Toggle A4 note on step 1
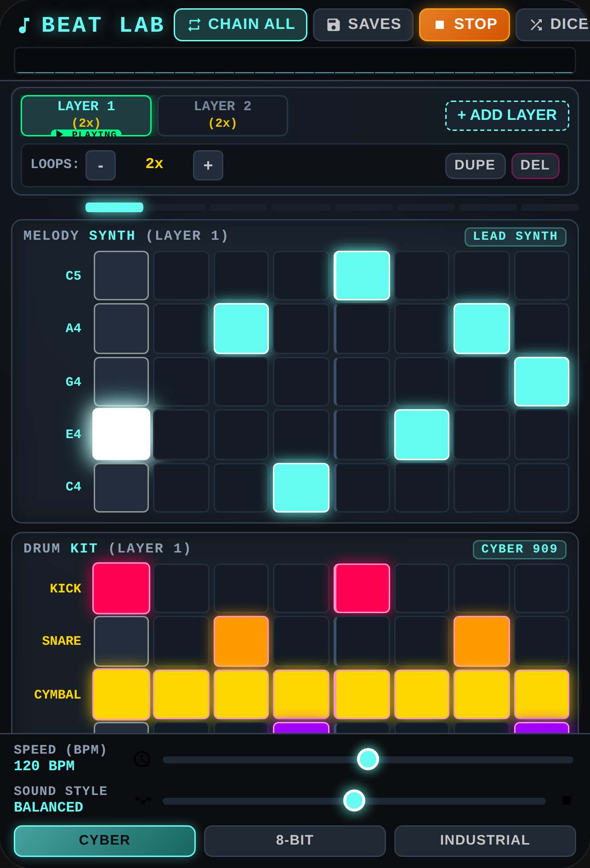 (121, 328)
